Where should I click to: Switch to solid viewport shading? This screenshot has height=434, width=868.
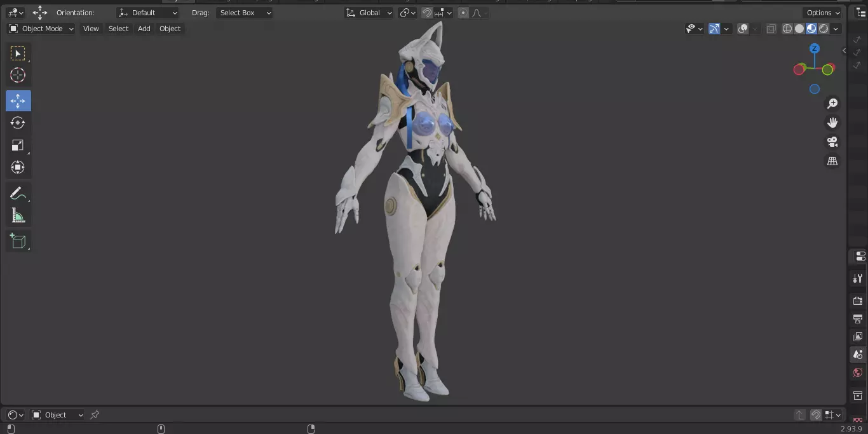pos(799,29)
